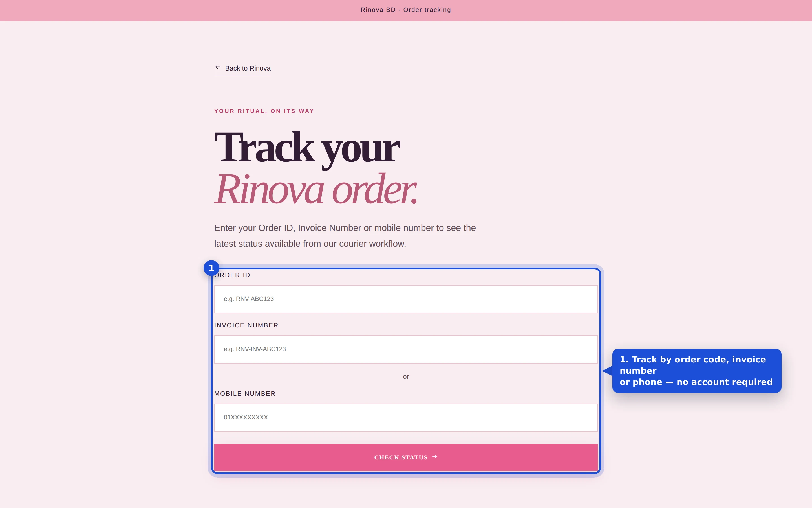Click the left arrow beside Back to Rinova

(218, 67)
